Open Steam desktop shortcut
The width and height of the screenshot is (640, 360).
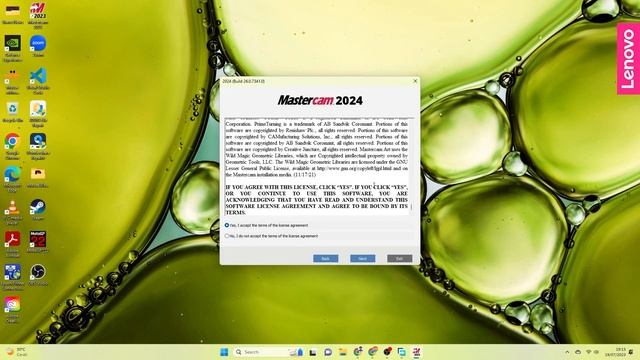pos(38,209)
